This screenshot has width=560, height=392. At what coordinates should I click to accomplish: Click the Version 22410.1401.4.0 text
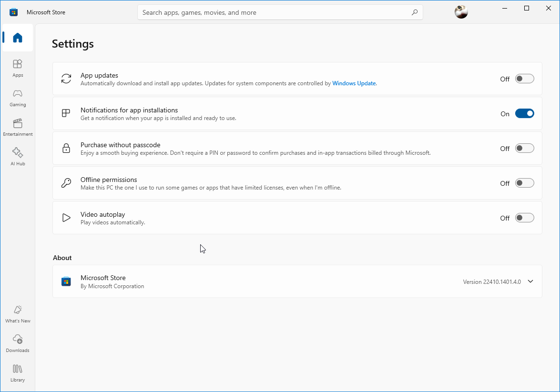[492, 281]
